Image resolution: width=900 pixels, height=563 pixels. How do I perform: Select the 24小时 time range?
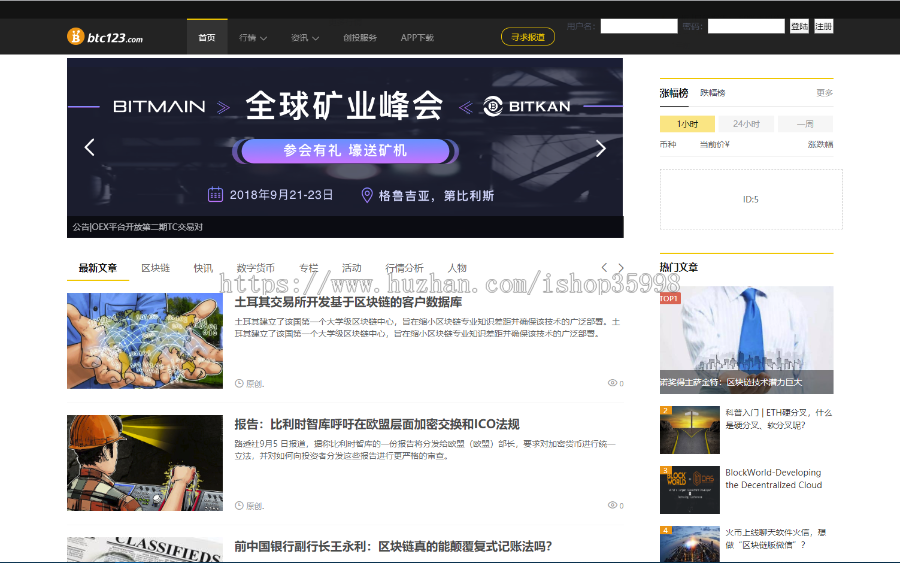coord(746,124)
